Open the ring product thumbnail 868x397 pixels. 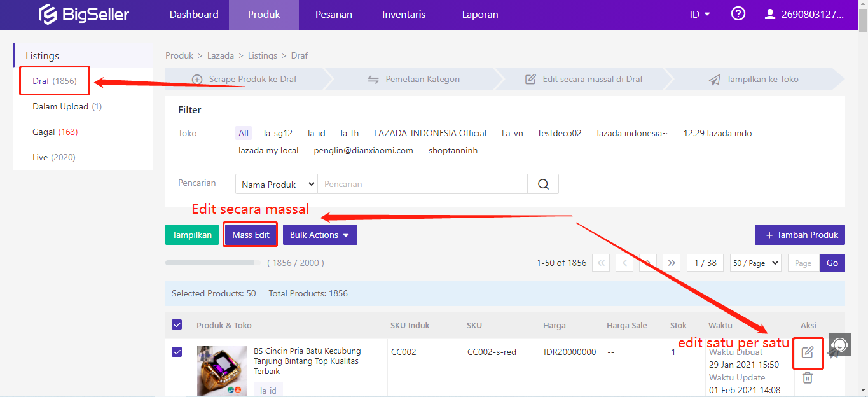pos(222,371)
